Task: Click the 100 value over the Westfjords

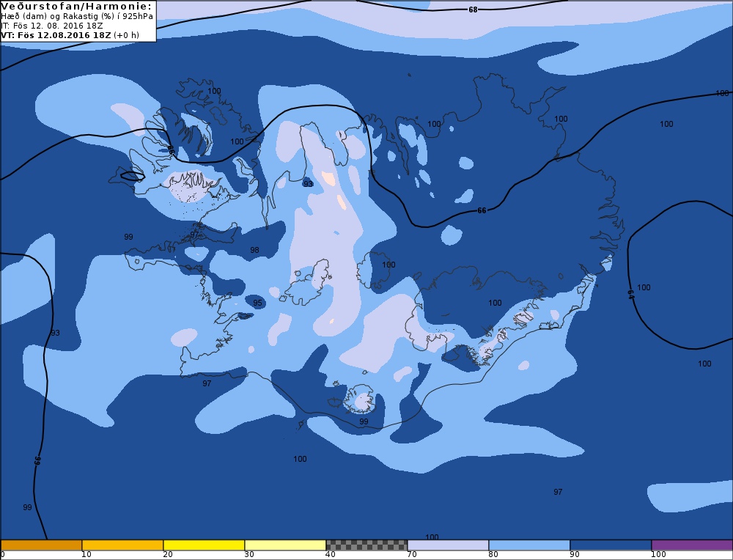Action: [x=214, y=91]
